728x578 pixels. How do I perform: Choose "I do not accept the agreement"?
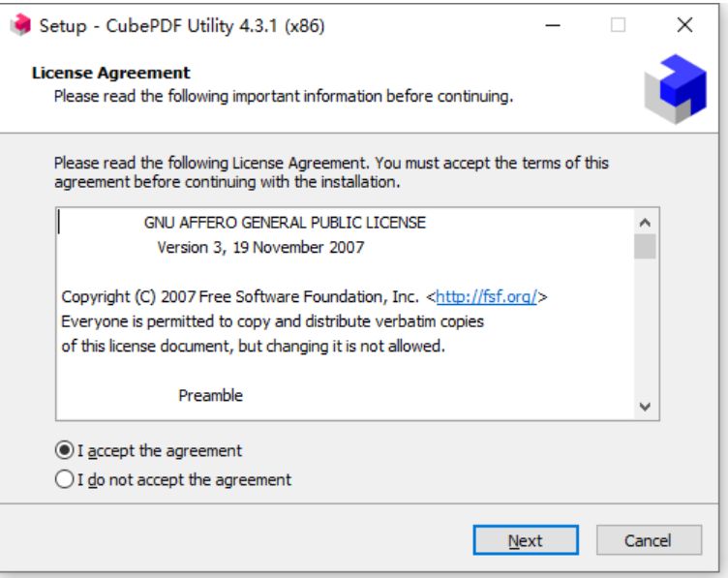click(x=65, y=479)
